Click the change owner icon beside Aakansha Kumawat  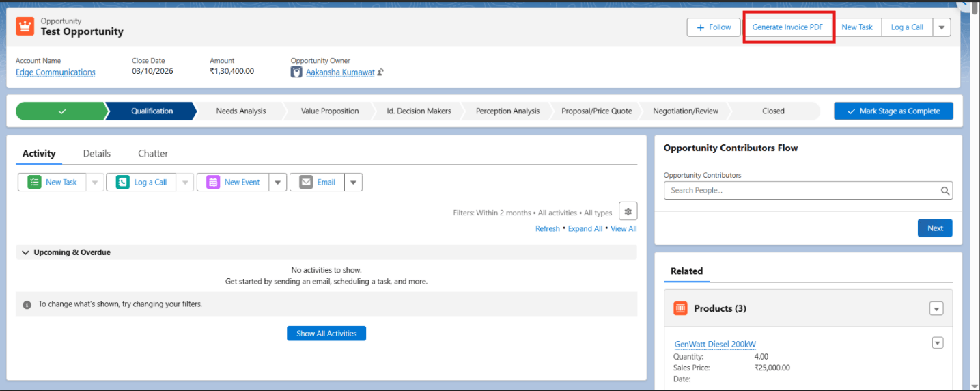pos(380,72)
